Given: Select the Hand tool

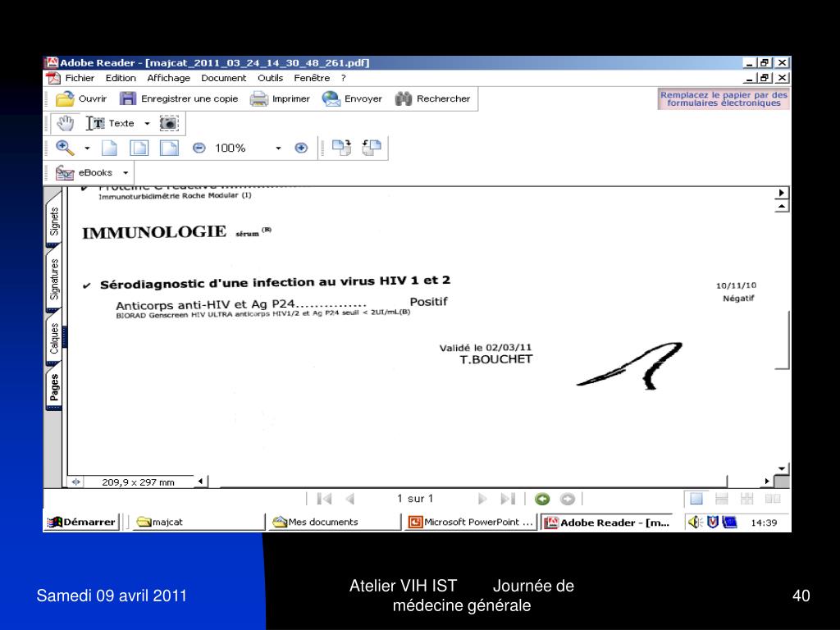Looking at the screenshot, I should pos(66,123).
